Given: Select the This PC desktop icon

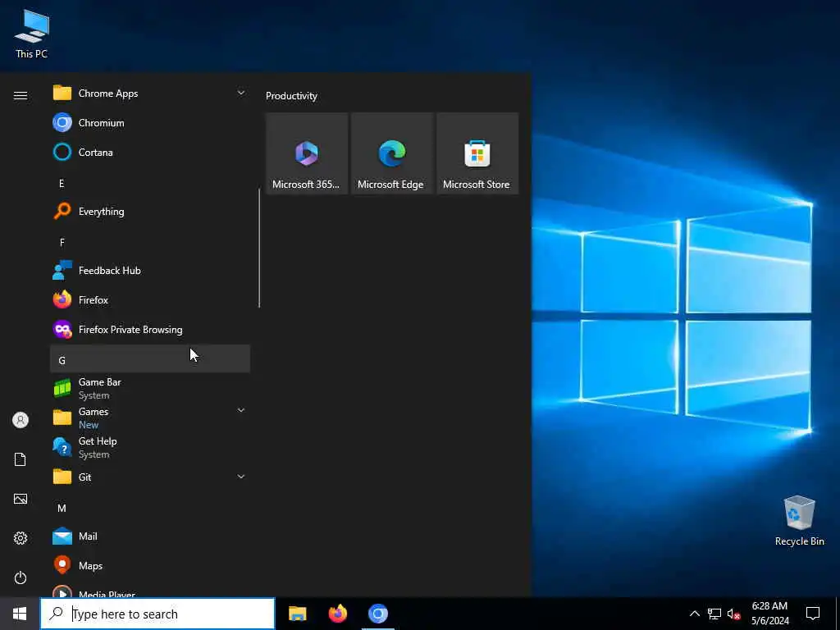Looking at the screenshot, I should (x=32, y=34).
